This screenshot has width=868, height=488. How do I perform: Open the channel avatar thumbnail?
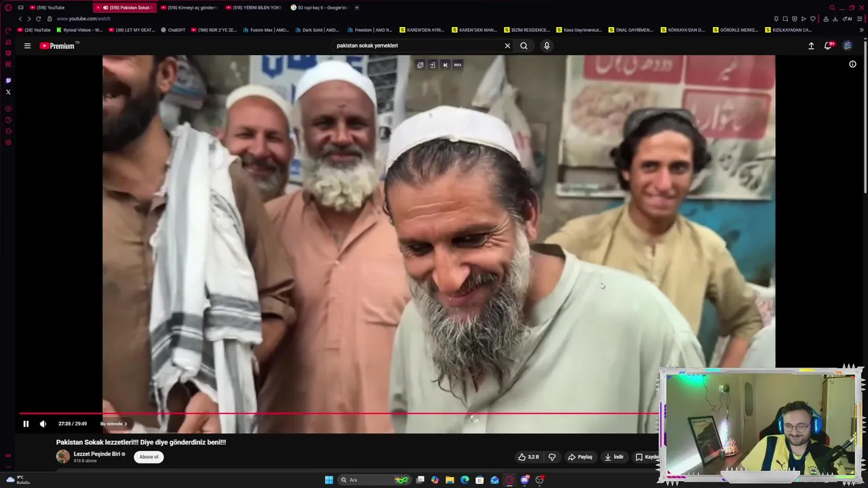63,457
